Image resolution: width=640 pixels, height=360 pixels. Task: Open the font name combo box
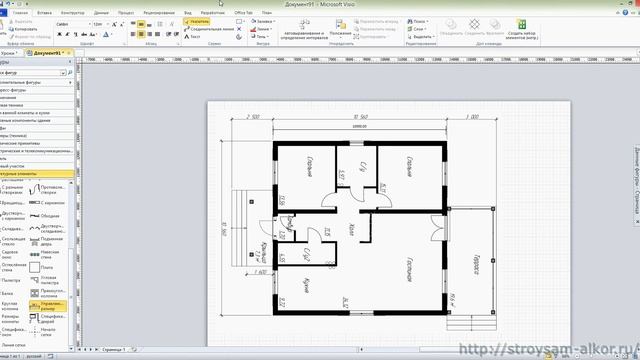click(x=73, y=24)
